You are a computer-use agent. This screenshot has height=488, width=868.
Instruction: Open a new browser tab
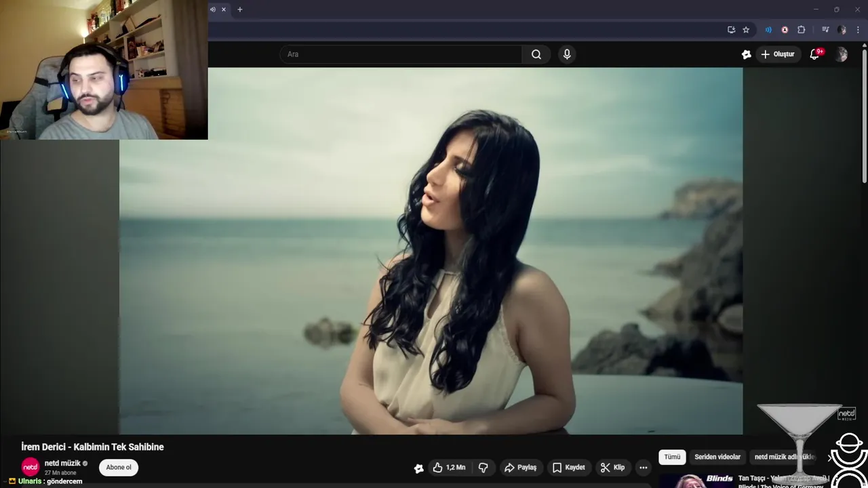coord(239,9)
